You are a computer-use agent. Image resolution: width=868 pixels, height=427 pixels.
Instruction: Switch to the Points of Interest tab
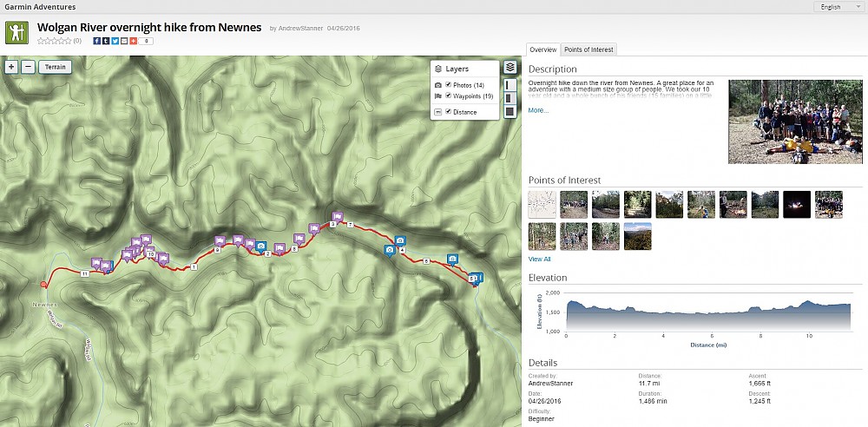click(x=589, y=49)
